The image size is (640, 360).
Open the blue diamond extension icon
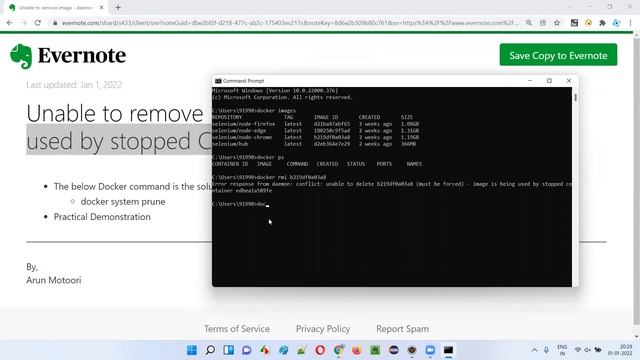[x=616, y=23]
